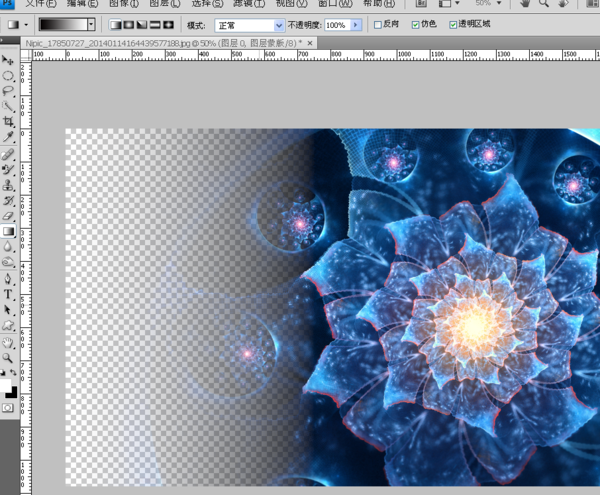The height and width of the screenshot is (495, 600).
Task: Select the Lasso tool
Action: click(8, 91)
